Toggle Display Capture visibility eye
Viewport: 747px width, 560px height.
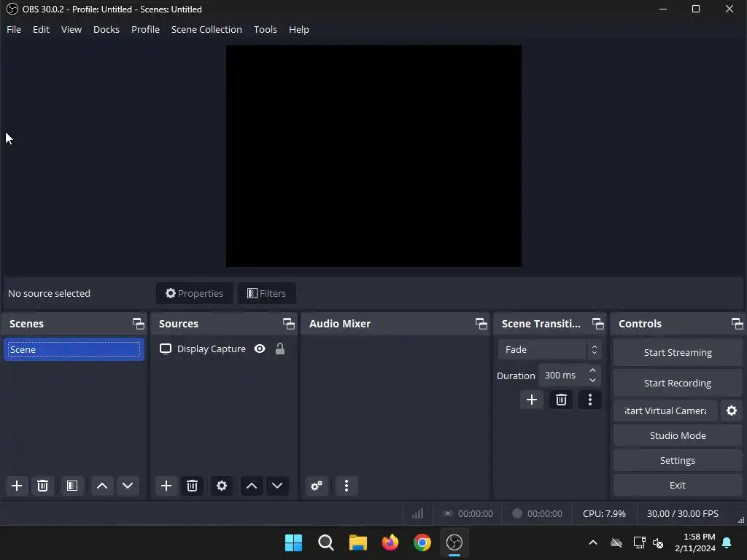tap(260, 349)
